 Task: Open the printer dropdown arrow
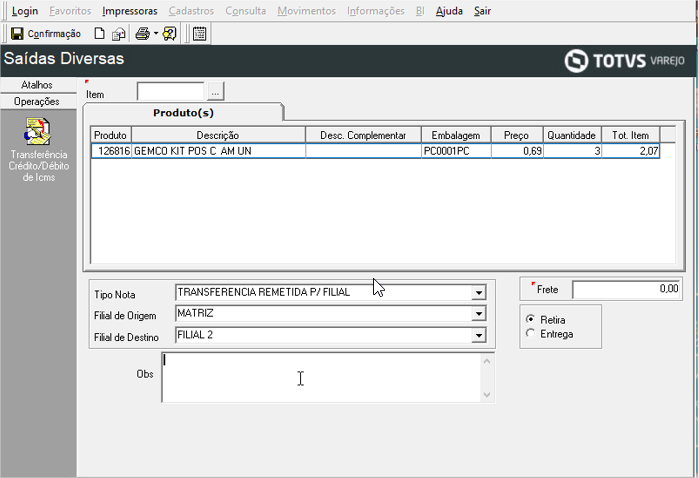click(156, 33)
